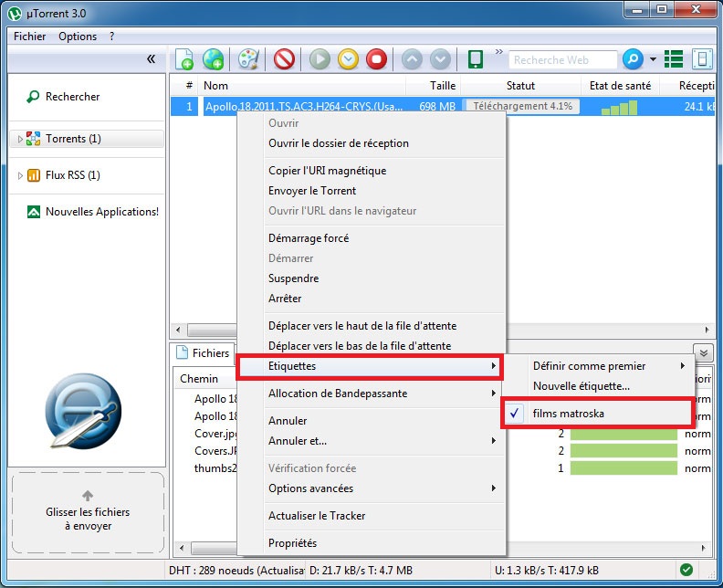Click the Flux RSS feed icon
The width and height of the screenshot is (723, 588).
pos(34,175)
